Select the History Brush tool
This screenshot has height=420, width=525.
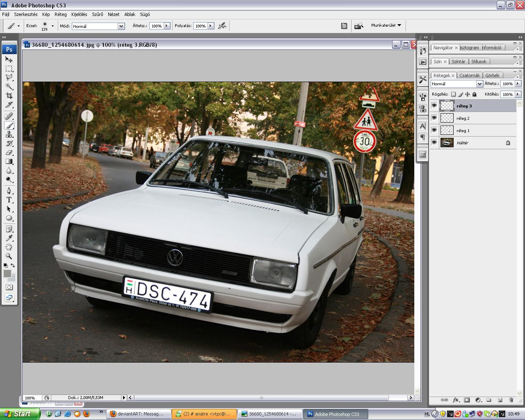(x=9, y=144)
